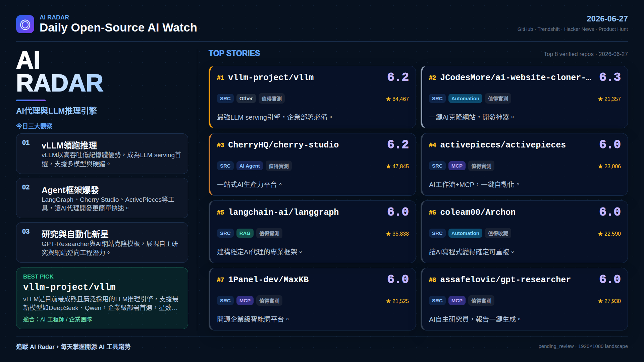Click the 'TOP STORIES' section heading
This screenshot has width=644, height=362.
234,53
